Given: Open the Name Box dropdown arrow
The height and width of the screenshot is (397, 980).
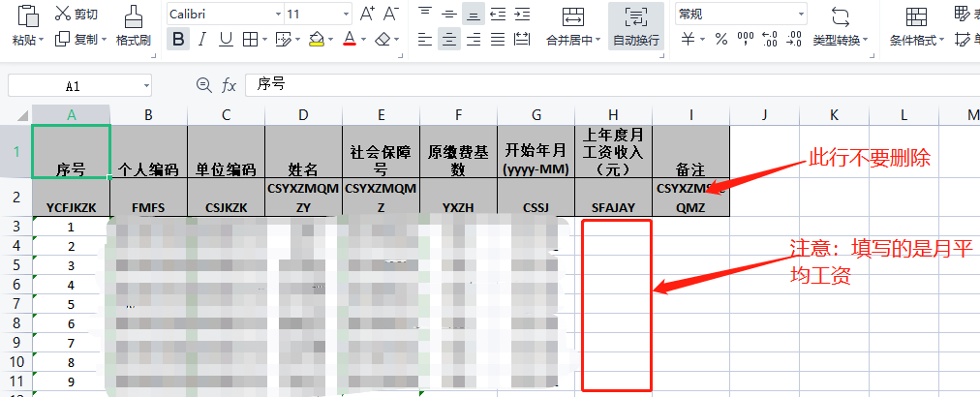Looking at the screenshot, I should tap(145, 86).
